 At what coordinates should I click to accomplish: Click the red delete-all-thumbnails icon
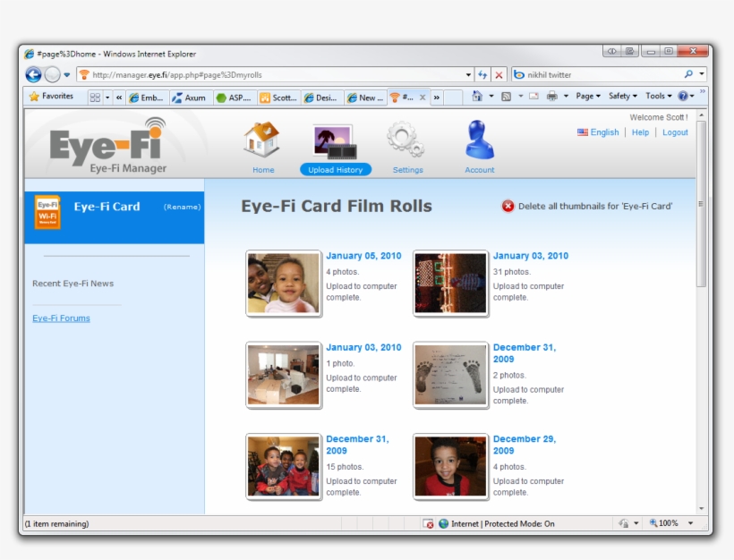tap(508, 206)
